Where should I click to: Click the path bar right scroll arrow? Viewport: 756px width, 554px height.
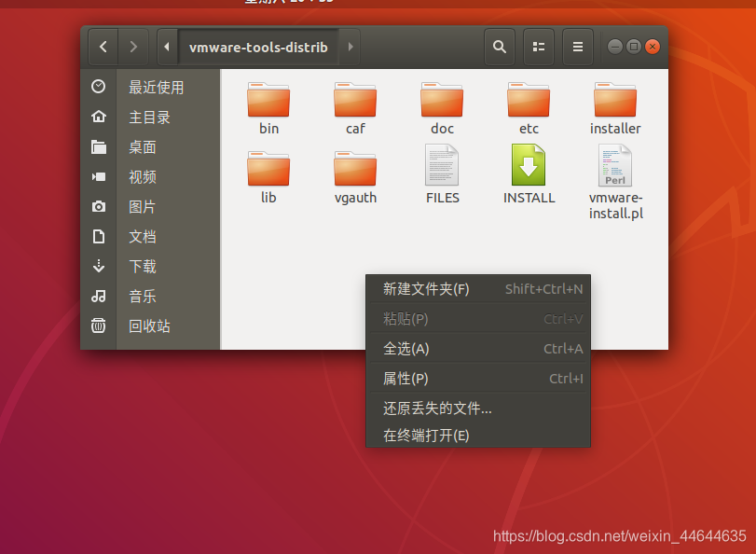pyautogui.click(x=351, y=47)
